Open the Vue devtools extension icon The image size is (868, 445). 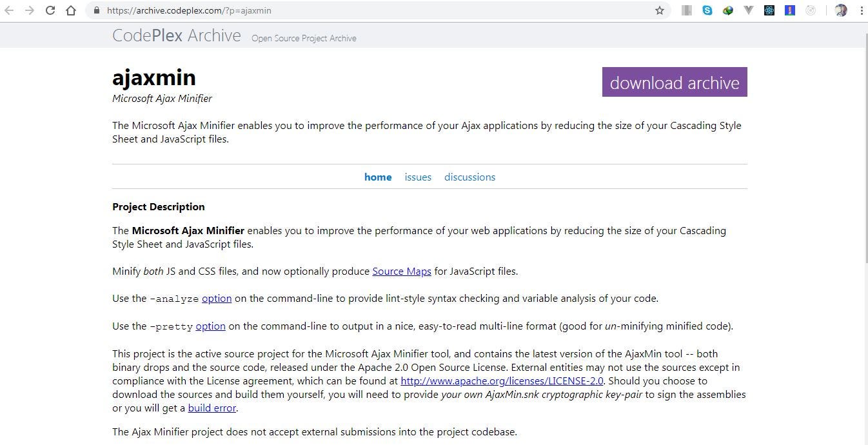pos(749,10)
